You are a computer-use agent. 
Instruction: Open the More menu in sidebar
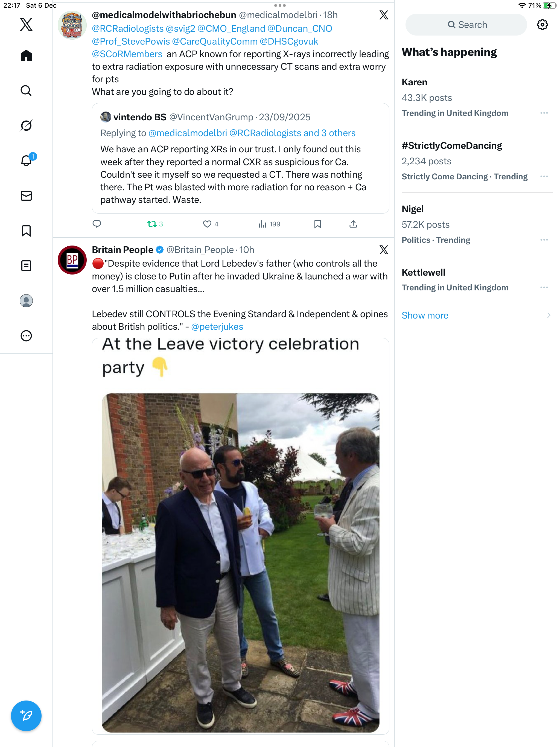click(26, 336)
